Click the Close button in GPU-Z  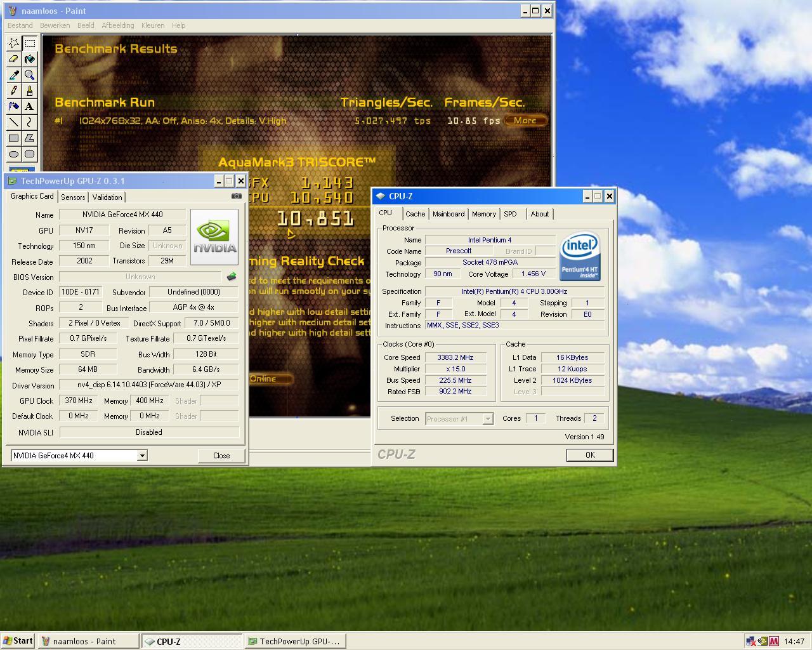click(221, 456)
